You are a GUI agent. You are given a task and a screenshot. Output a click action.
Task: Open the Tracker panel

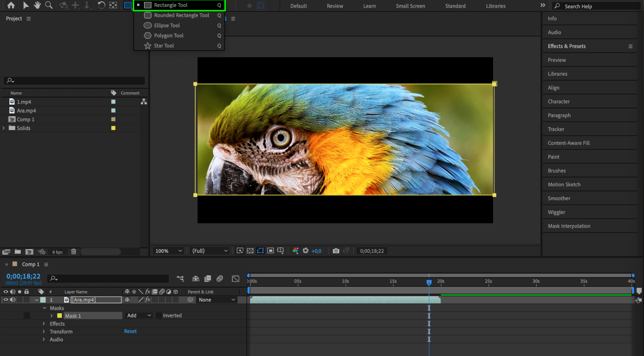[x=556, y=129]
